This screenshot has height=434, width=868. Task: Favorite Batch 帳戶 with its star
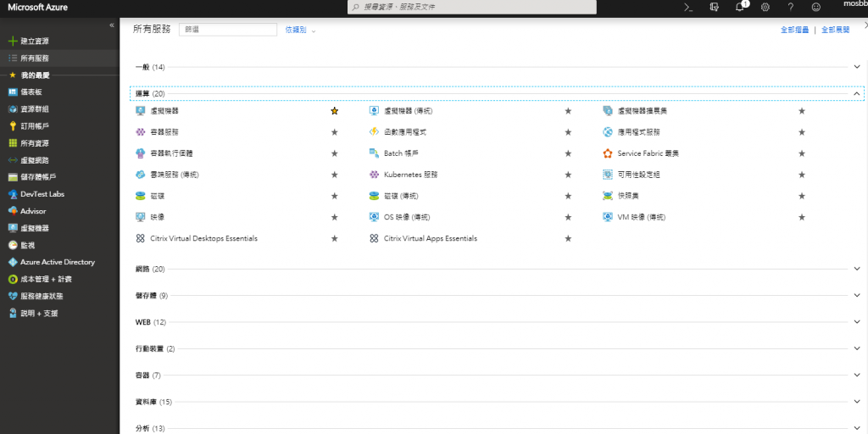click(x=568, y=153)
